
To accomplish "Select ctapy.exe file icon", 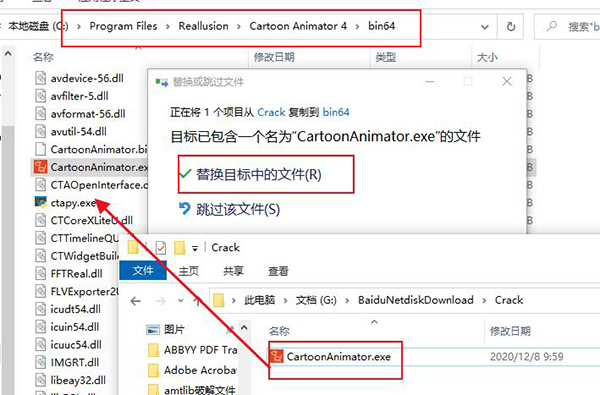I will pyautogui.click(x=41, y=202).
